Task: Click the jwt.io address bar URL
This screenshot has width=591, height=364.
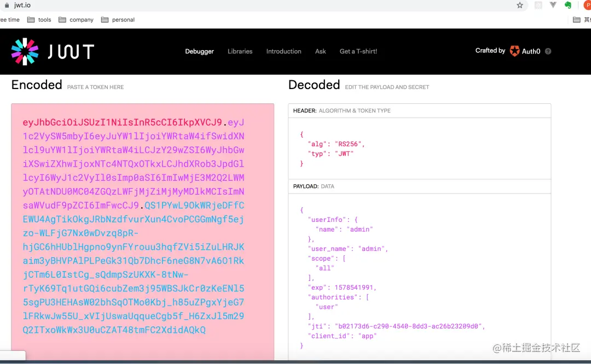Action: tap(22, 5)
